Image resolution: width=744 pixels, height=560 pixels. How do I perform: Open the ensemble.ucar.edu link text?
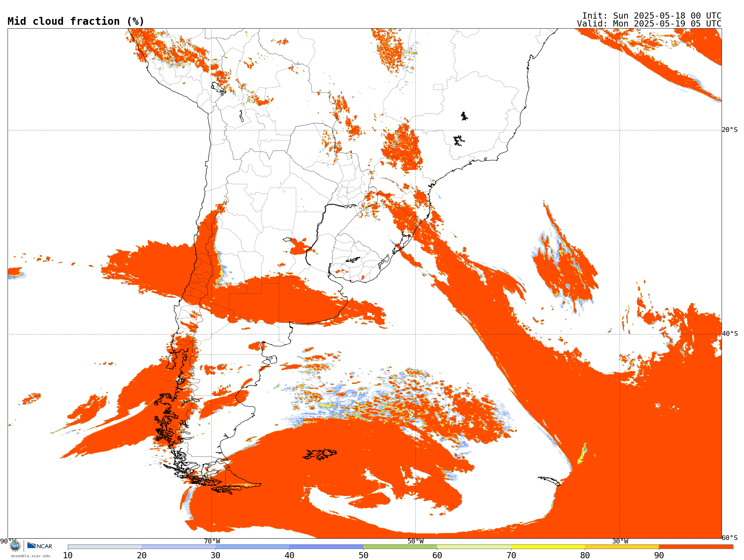pos(30,556)
